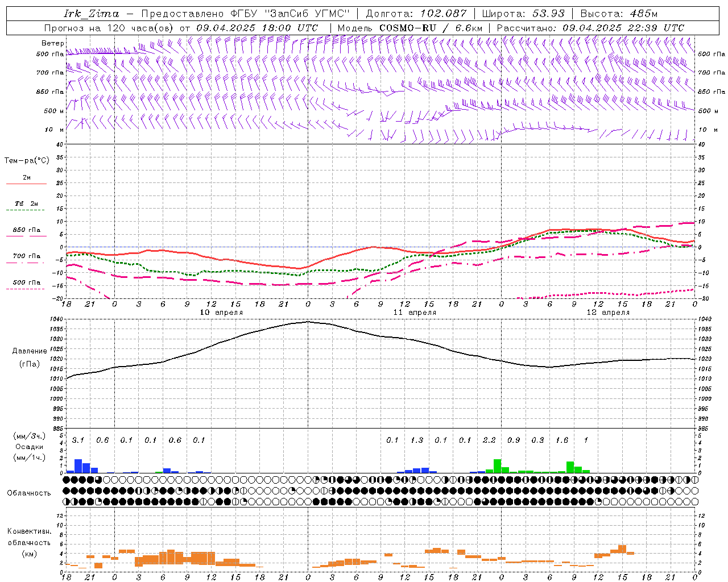Click the (мм/3ч.) unit label

tap(30, 436)
